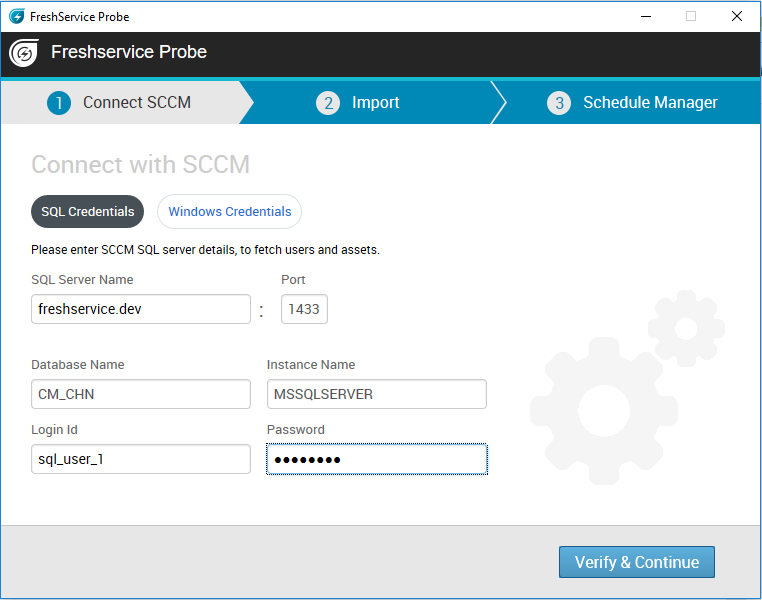Click the FreshService Probe title bar icon
This screenshot has width=762, height=600.
pyautogui.click(x=17, y=17)
